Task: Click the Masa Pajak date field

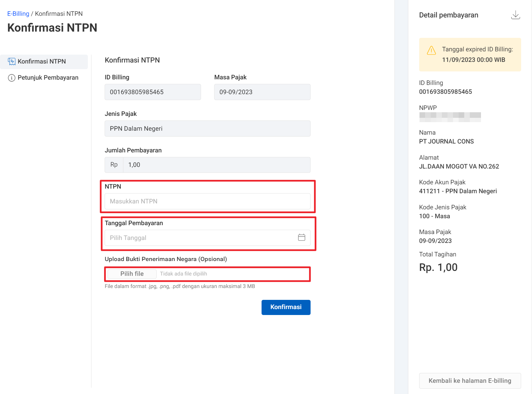Action: tap(262, 92)
